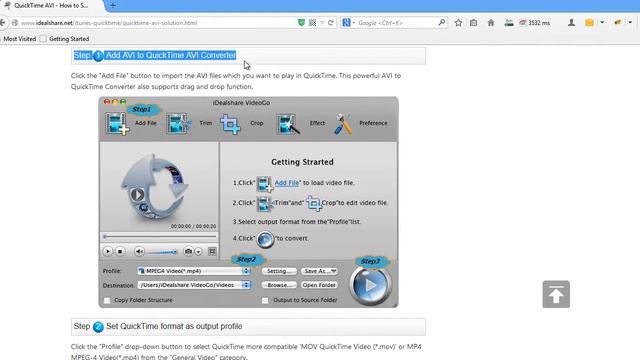The image size is (640, 360).
Task: Click the QR code icon in the address bar
Action: pyautogui.click(x=312, y=23)
